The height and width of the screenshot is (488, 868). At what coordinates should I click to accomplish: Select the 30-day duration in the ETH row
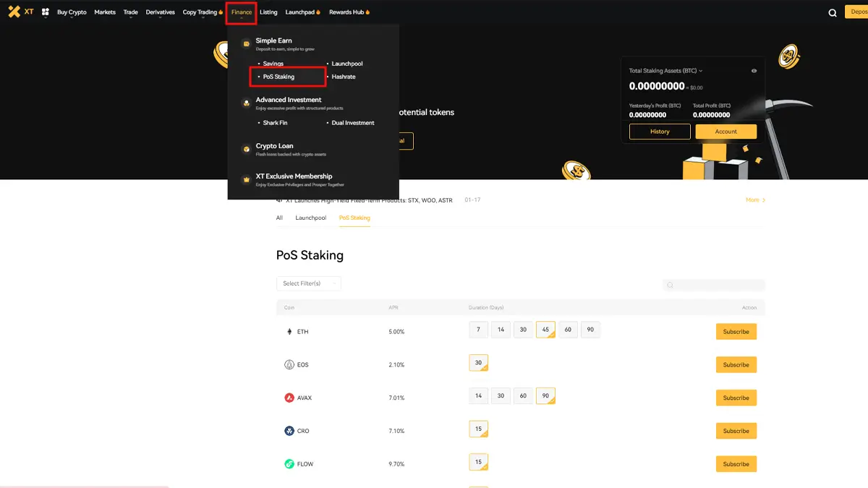click(523, 330)
